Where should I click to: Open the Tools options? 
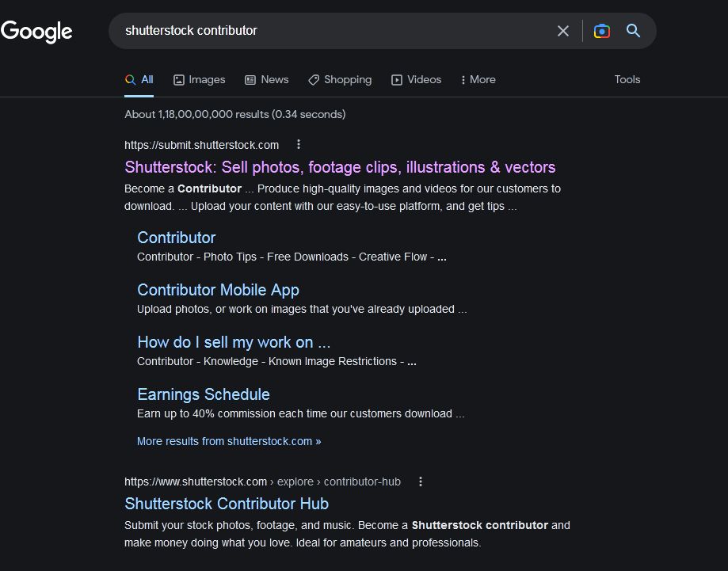click(x=627, y=79)
